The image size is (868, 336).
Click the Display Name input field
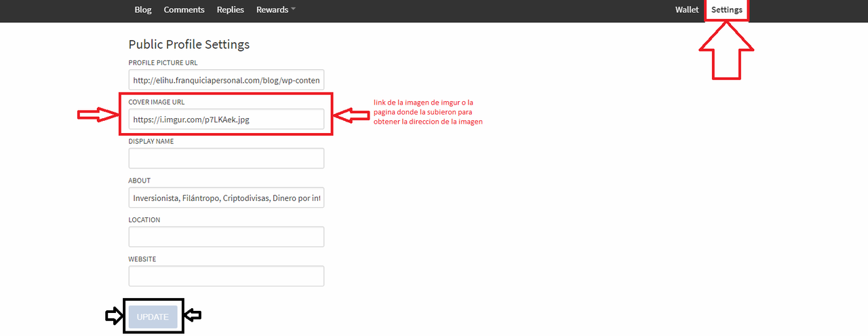(226, 158)
